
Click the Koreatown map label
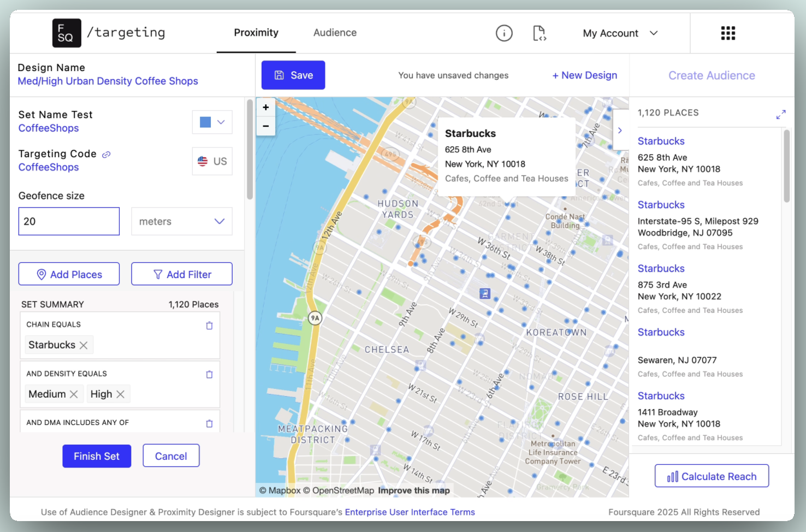[x=556, y=333]
